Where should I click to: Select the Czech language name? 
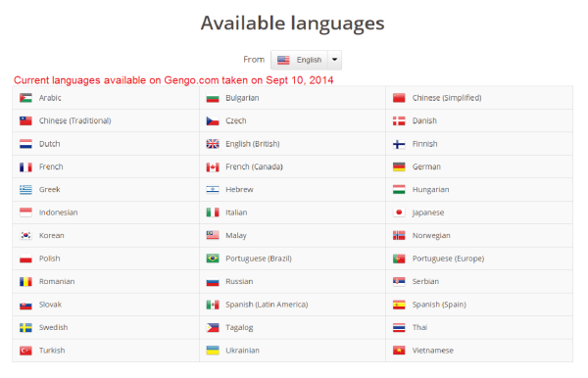click(236, 120)
